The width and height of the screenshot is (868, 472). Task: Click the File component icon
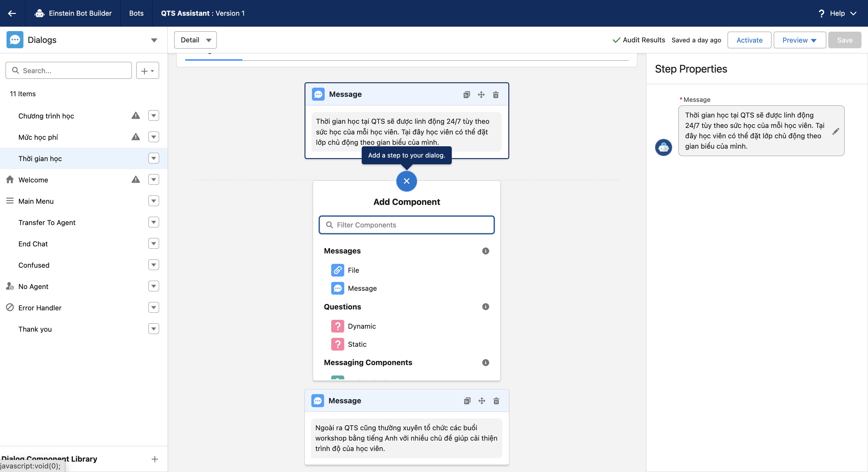pyautogui.click(x=338, y=270)
